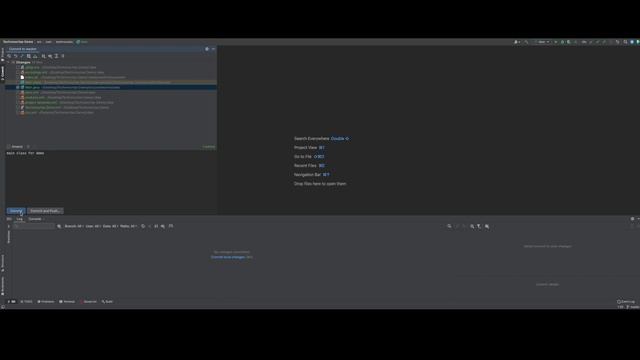Click the Commit local changes link
Image resolution: width=640 pixels, height=360 pixels.
(228, 257)
